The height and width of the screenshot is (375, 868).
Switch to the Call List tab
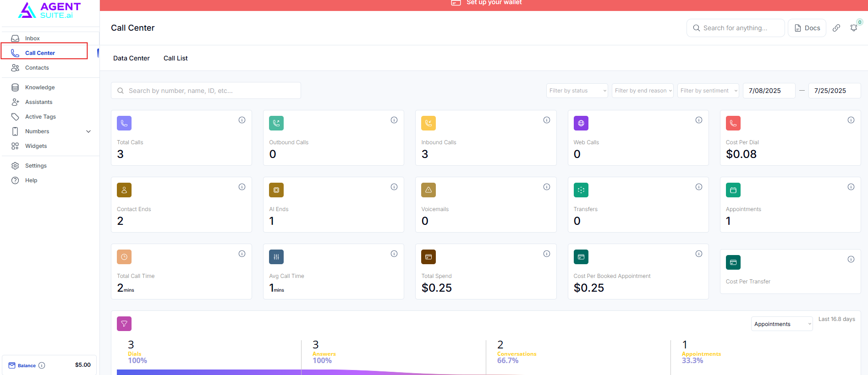click(176, 58)
